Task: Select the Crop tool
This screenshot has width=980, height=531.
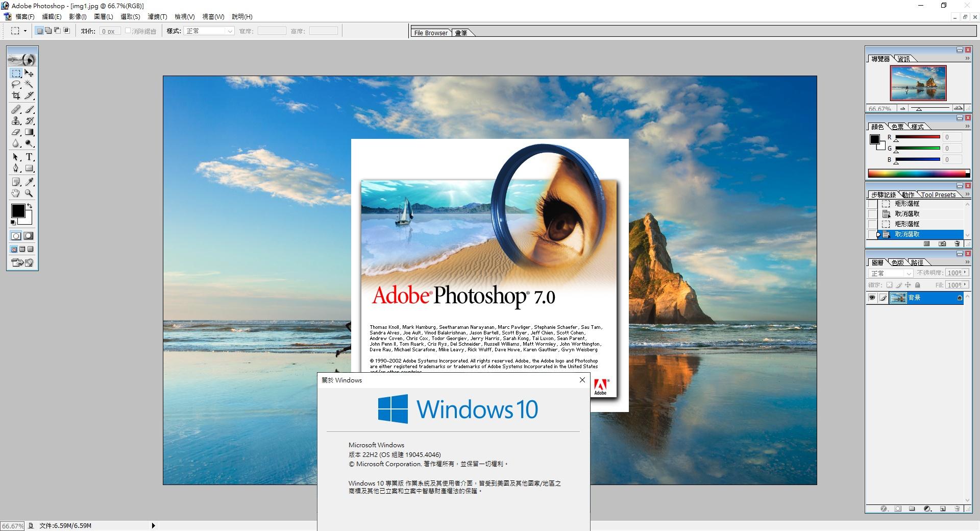Action: [16, 95]
